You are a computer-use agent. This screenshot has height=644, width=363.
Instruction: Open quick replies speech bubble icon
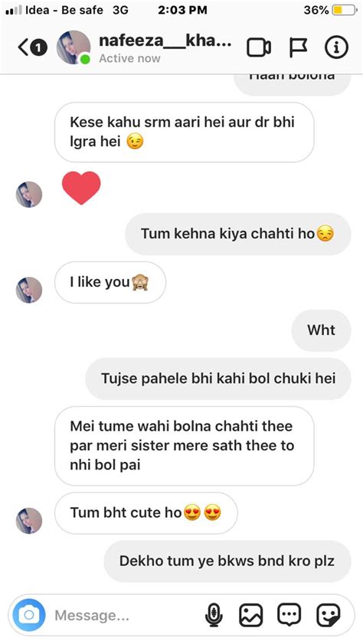click(x=289, y=615)
